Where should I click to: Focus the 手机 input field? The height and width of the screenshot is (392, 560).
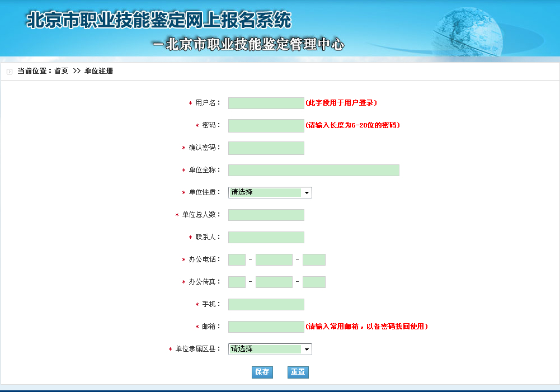266,305
